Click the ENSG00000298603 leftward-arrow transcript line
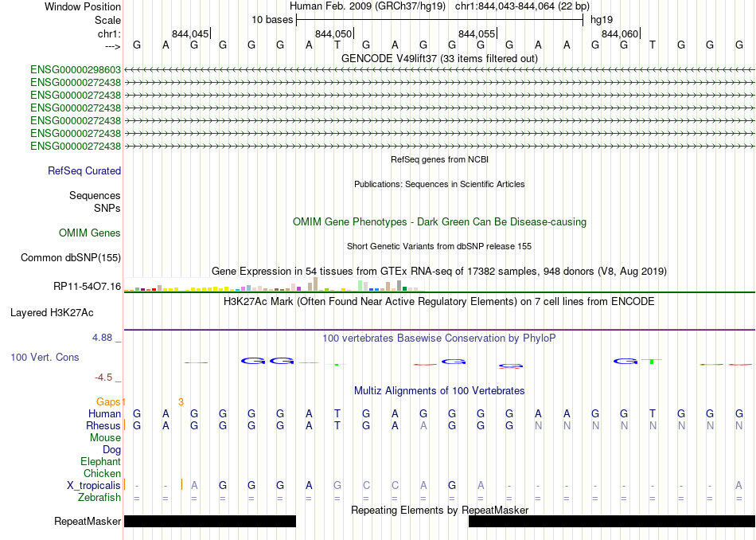Screen dimensions: 756x540 [x=439, y=70]
